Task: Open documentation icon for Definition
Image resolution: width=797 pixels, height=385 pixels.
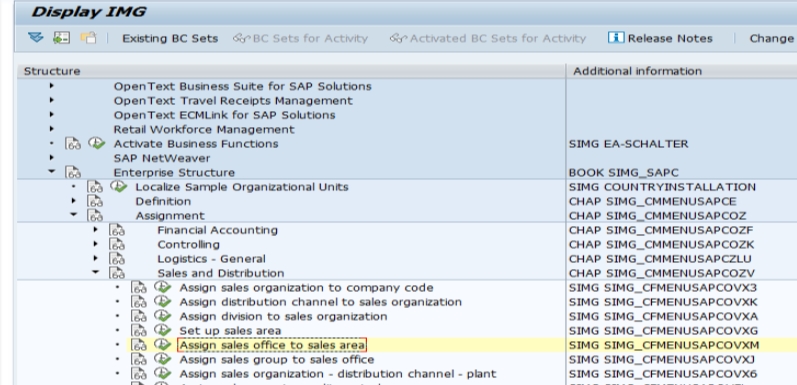Action: click(x=95, y=201)
